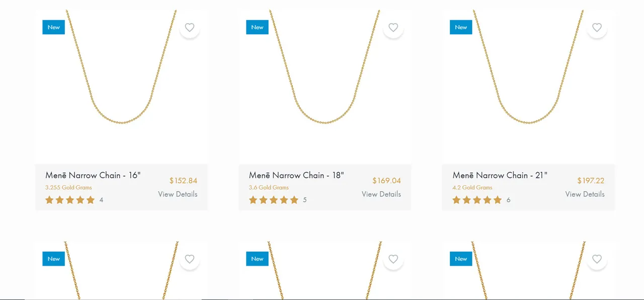
Task: Open the Menē Narrow Chain - 21" title
Action: (x=500, y=175)
